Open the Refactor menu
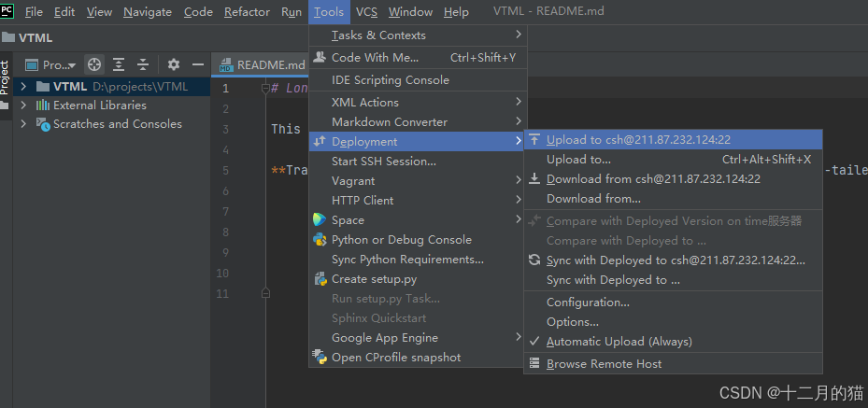The image size is (868, 408). [x=248, y=11]
